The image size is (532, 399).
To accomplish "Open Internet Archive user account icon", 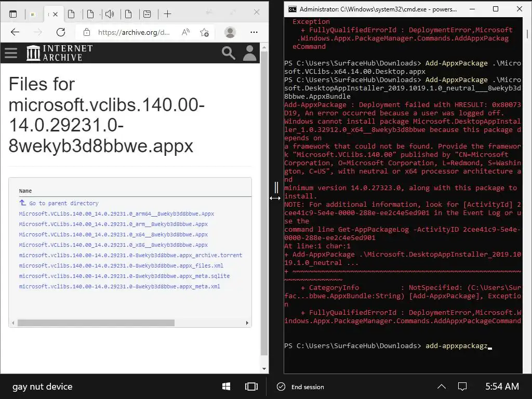I will (250, 53).
